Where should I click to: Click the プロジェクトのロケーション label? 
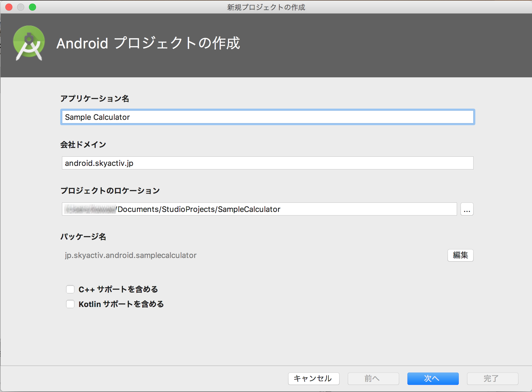click(x=110, y=191)
